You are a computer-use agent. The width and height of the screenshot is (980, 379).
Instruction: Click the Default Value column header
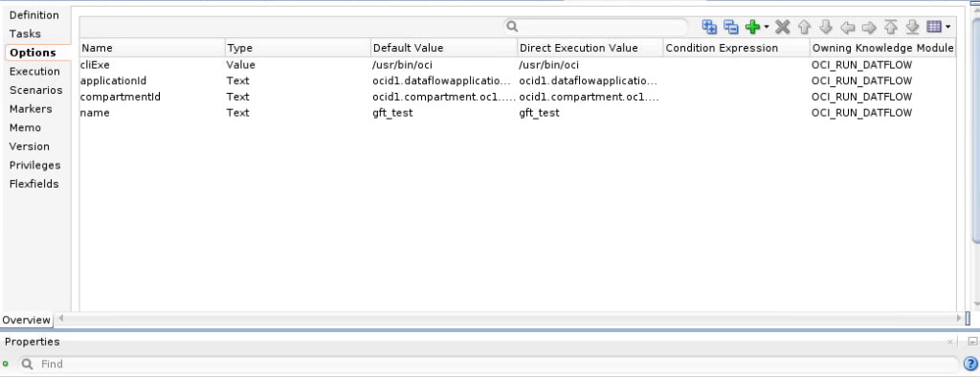[x=444, y=48]
